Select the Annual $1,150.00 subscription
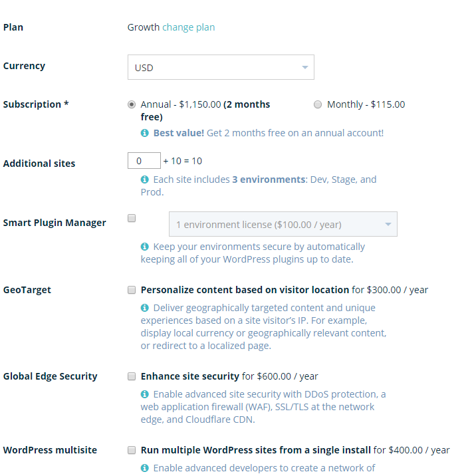Image resolution: width=470 pixels, height=476 pixels. (132, 104)
